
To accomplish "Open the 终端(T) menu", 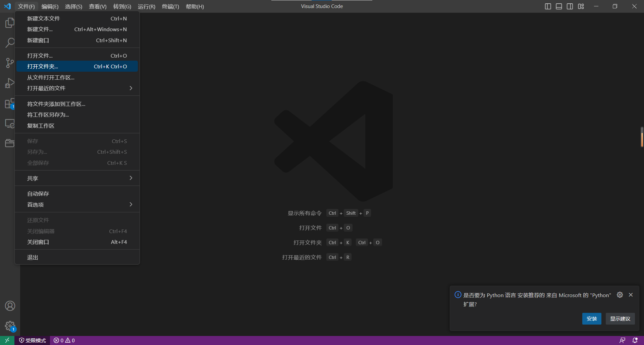I will pyautogui.click(x=170, y=6).
